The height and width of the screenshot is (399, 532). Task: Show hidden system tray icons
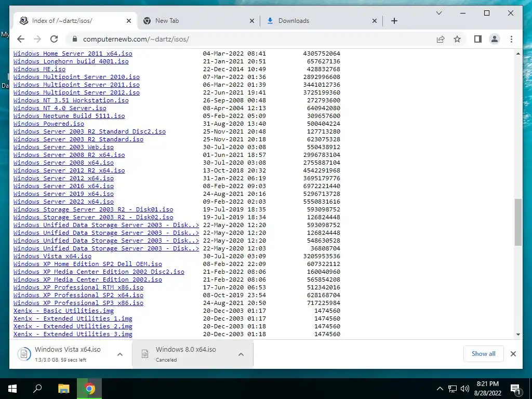coord(440,389)
